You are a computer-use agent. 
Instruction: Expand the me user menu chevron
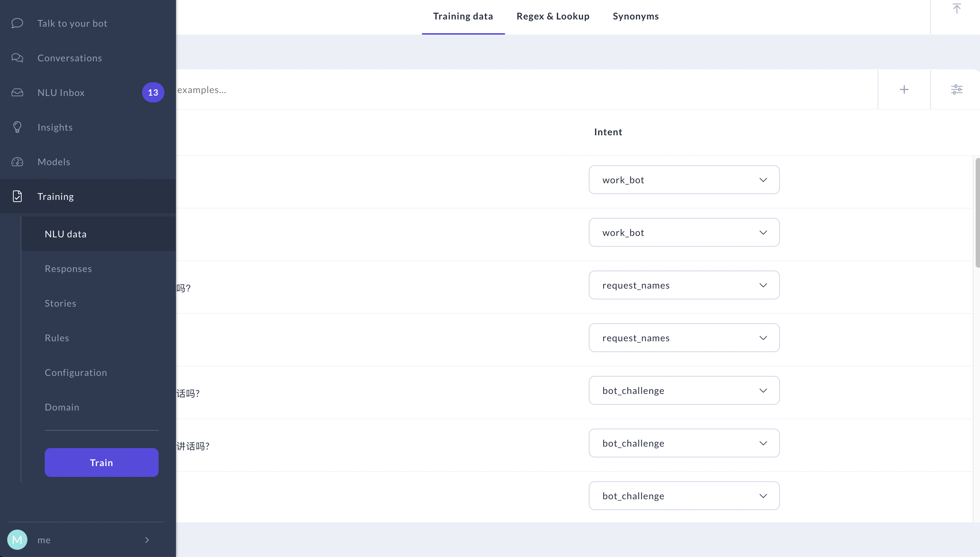pyautogui.click(x=147, y=540)
